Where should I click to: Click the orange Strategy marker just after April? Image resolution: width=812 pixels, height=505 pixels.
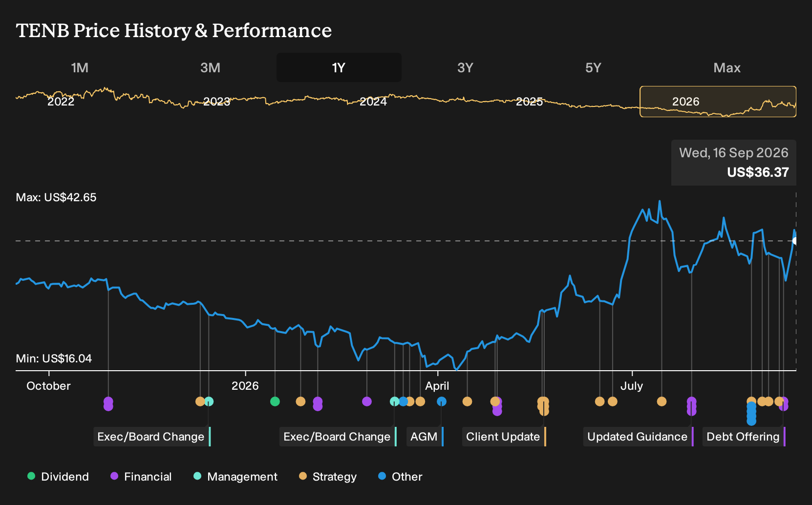[467, 401]
